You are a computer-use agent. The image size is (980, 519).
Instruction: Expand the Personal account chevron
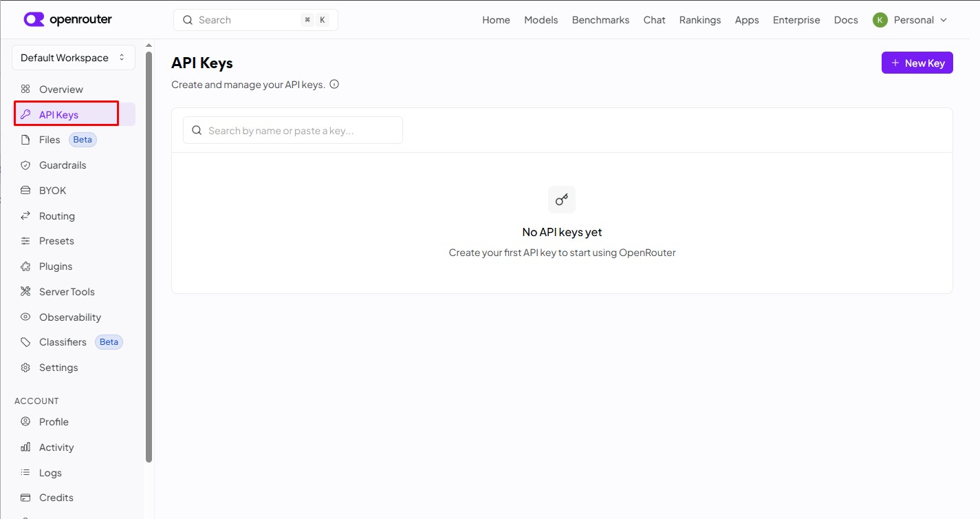(x=944, y=20)
